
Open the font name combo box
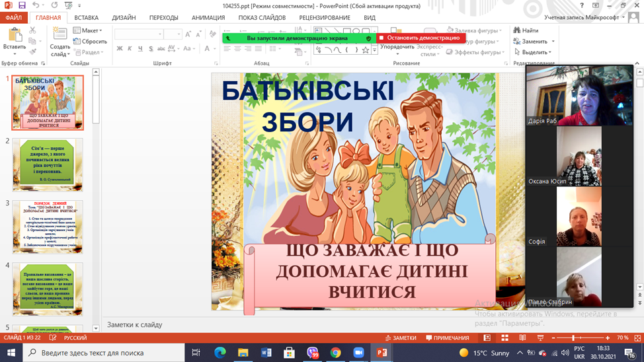tap(139, 34)
